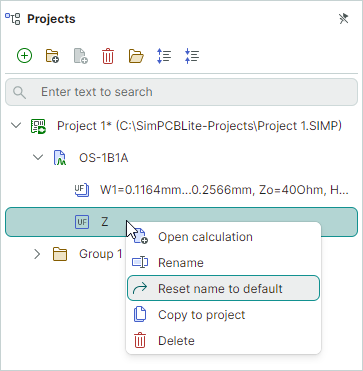Click the pin icon of Projects panel
The height and width of the screenshot is (371, 363).
[343, 19]
